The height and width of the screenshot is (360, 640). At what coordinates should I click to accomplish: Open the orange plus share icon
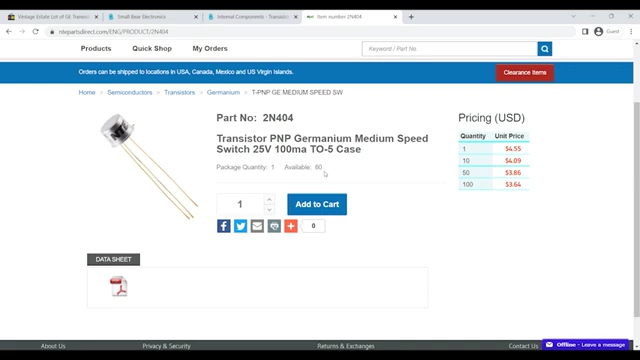tap(291, 226)
